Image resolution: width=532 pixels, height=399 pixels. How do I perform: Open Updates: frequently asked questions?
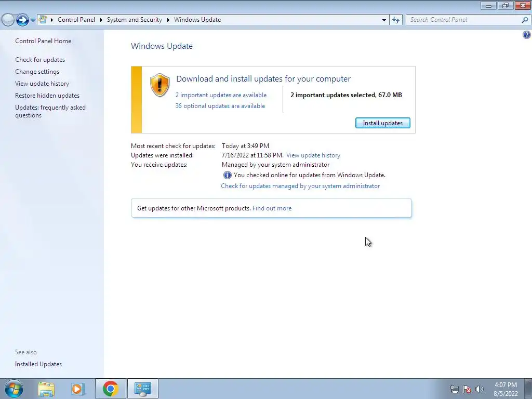tap(50, 111)
